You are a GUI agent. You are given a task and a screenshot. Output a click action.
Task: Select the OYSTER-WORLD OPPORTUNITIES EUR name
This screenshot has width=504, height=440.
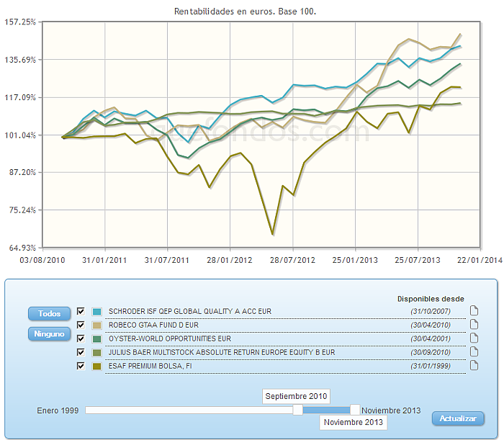click(170, 338)
